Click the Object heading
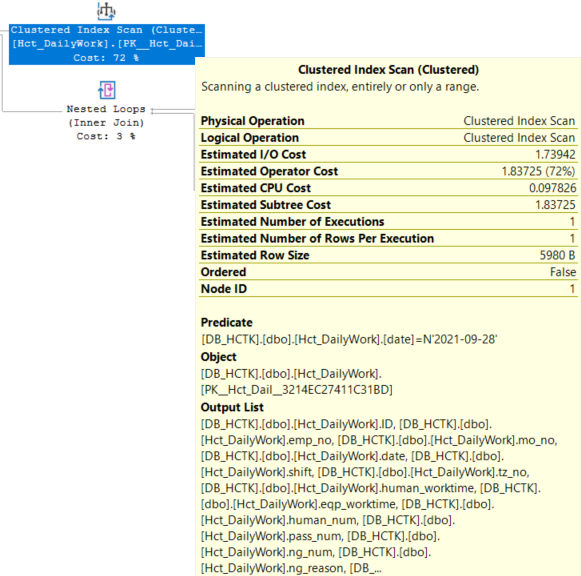Image resolution: width=581 pixels, height=576 pixels. click(218, 357)
